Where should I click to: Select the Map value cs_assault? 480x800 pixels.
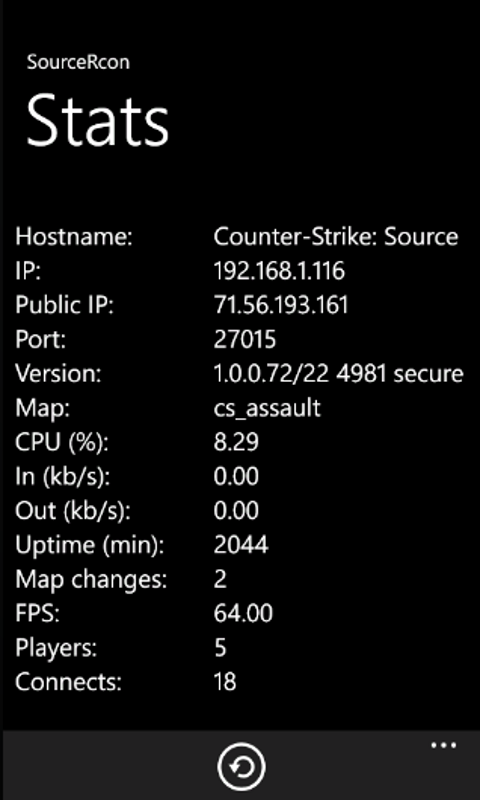tap(267, 408)
